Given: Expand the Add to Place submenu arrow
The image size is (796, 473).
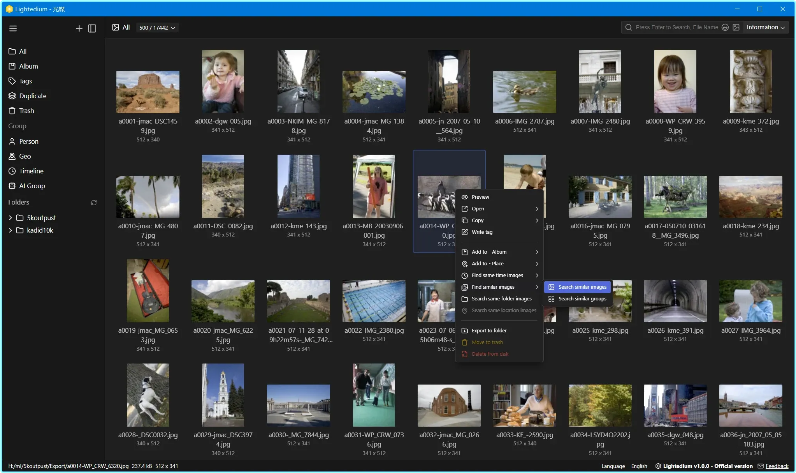Looking at the screenshot, I should [537, 264].
